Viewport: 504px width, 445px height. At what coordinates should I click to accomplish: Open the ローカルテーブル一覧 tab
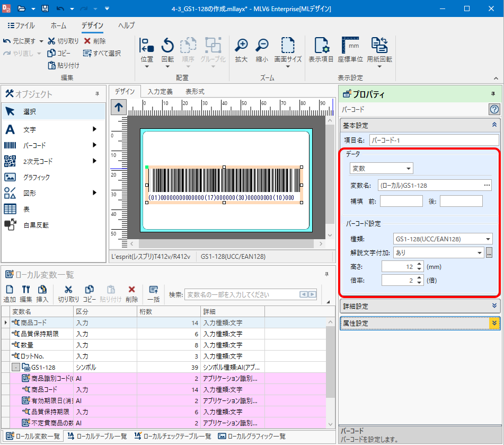click(98, 437)
